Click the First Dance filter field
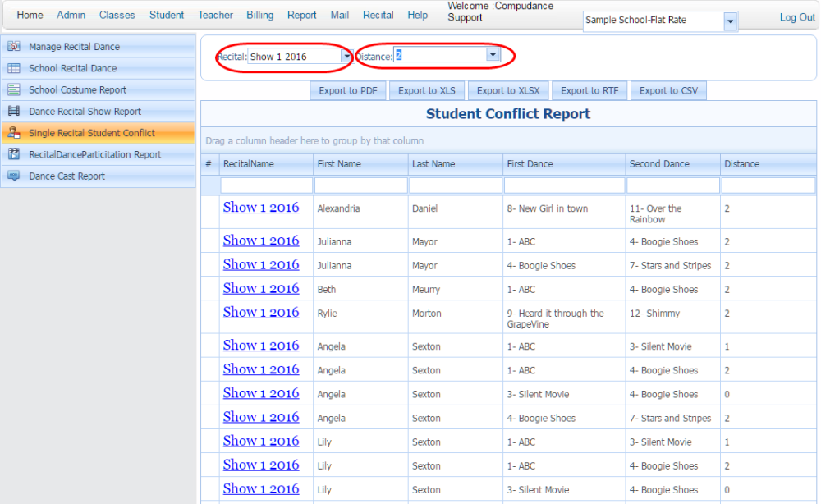Image resolution: width=821 pixels, height=504 pixels. click(565, 186)
